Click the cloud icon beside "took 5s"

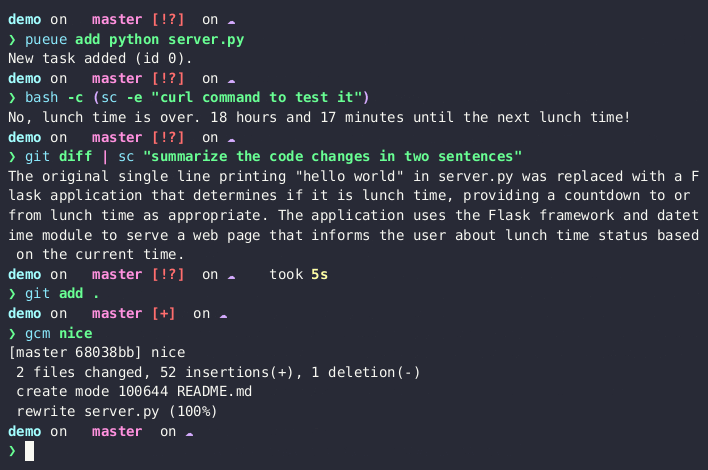click(x=231, y=274)
